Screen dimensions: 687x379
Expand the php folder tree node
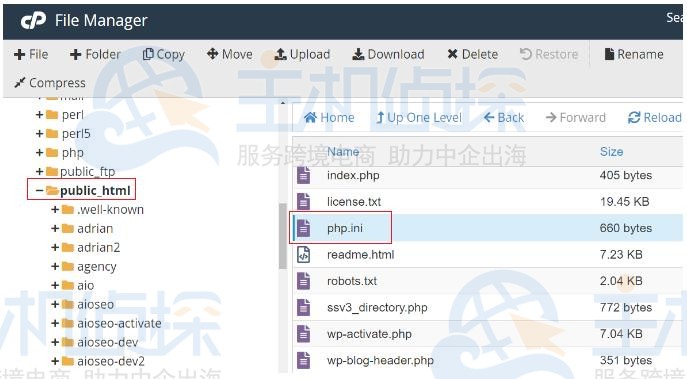[x=39, y=152]
